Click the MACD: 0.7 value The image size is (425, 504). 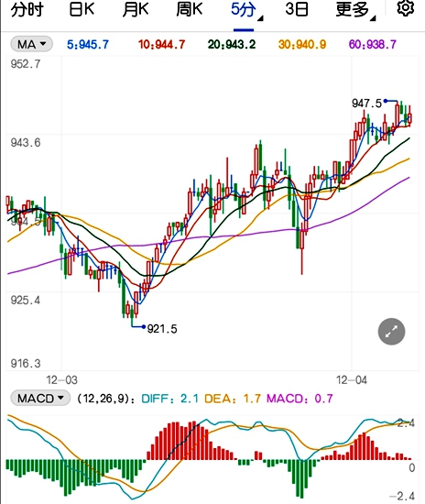point(300,399)
